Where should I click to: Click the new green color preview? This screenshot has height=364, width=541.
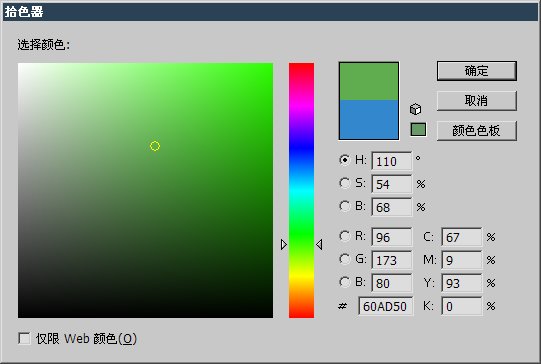coord(369,81)
